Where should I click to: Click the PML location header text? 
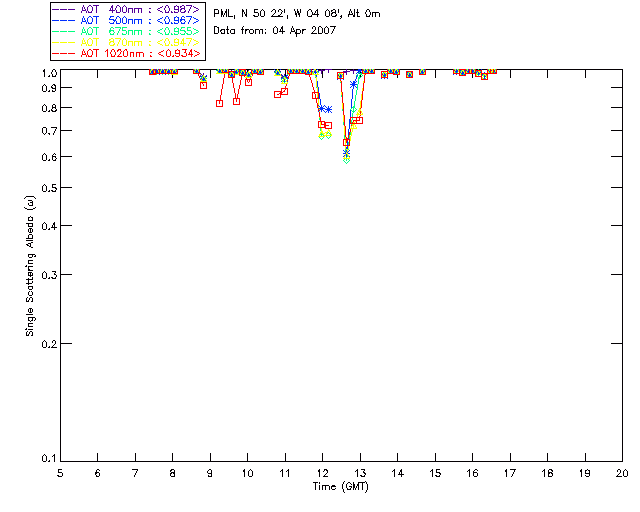pos(297,14)
